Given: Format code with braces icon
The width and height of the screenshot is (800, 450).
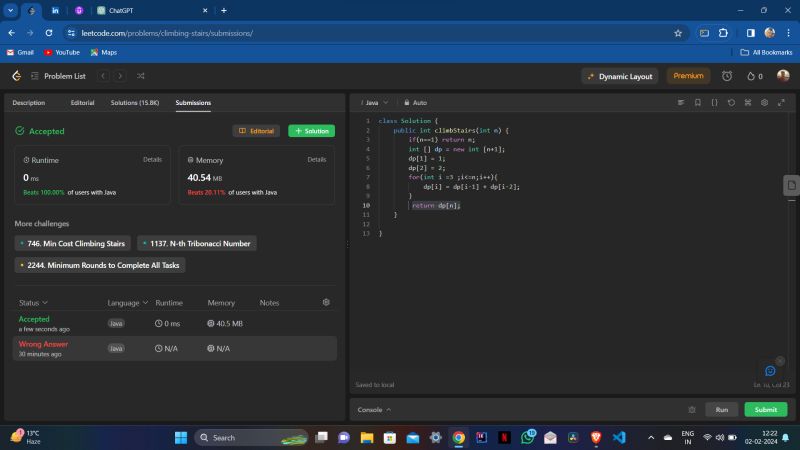Looking at the screenshot, I should [714, 102].
